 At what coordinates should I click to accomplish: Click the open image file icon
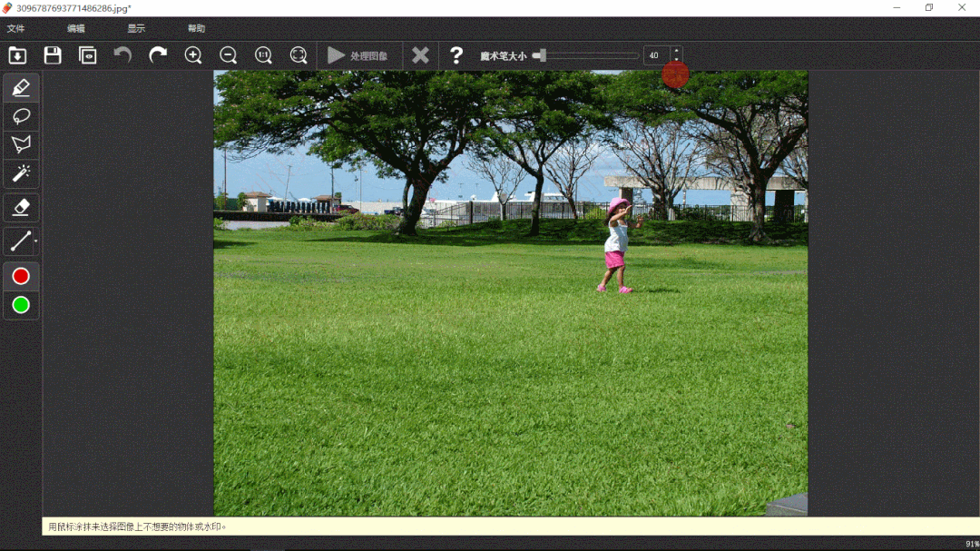pyautogui.click(x=17, y=55)
